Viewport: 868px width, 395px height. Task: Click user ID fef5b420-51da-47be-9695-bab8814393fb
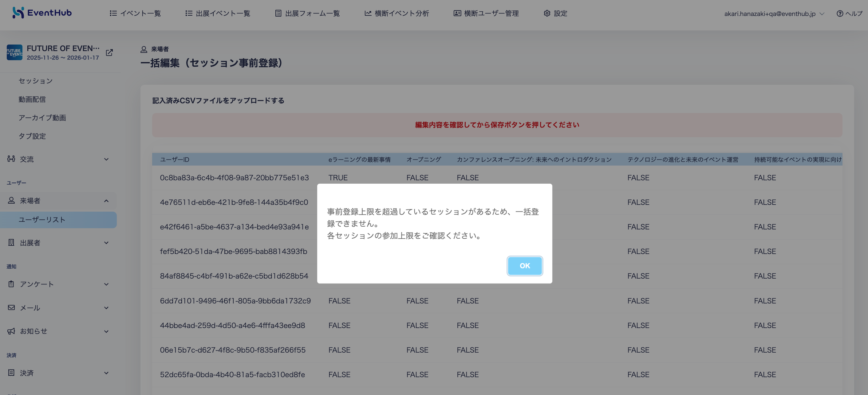click(x=234, y=251)
